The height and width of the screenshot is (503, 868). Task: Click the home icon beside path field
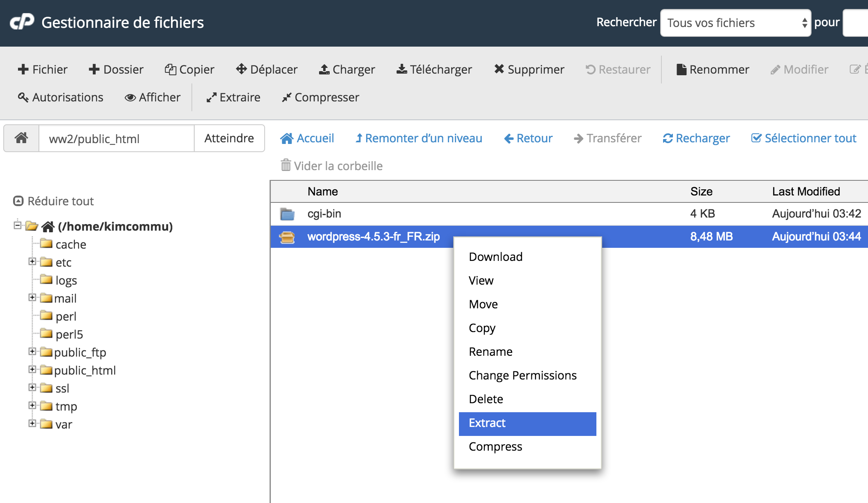21,138
